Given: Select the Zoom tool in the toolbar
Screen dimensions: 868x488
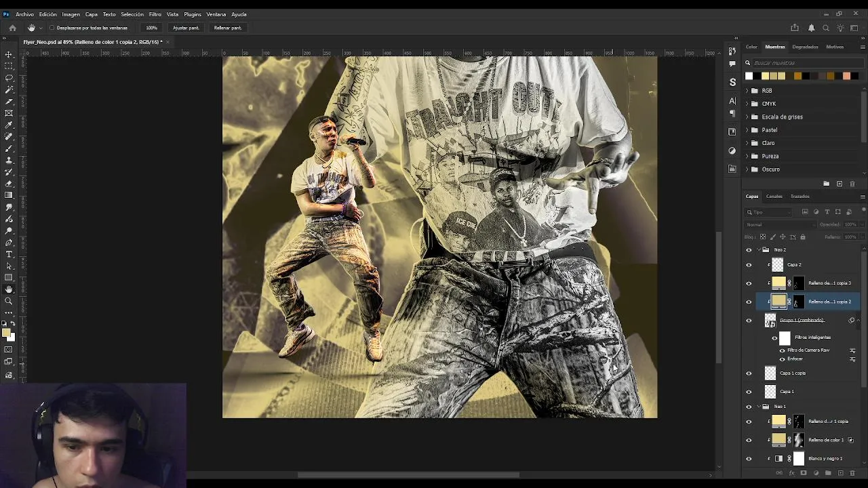Looking at the screenshot, I should point(9,301).
